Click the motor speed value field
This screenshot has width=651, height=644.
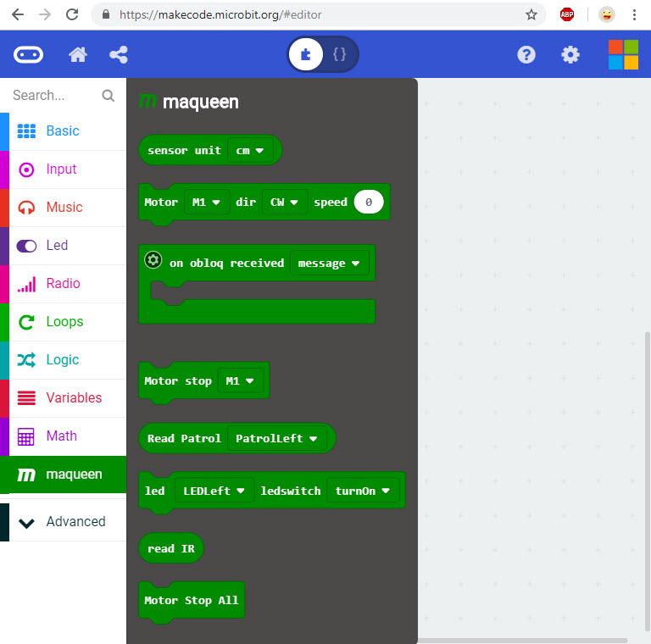pos(369,203)
